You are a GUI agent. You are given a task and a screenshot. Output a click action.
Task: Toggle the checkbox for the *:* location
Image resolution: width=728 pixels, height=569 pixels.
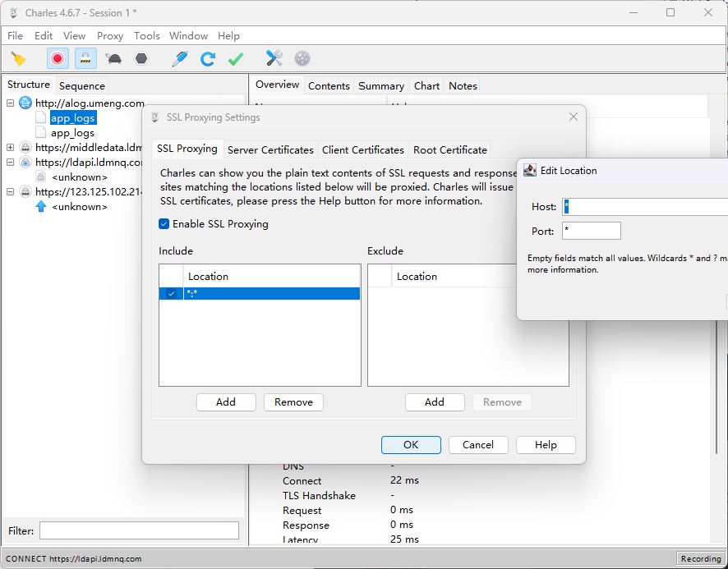171,293
